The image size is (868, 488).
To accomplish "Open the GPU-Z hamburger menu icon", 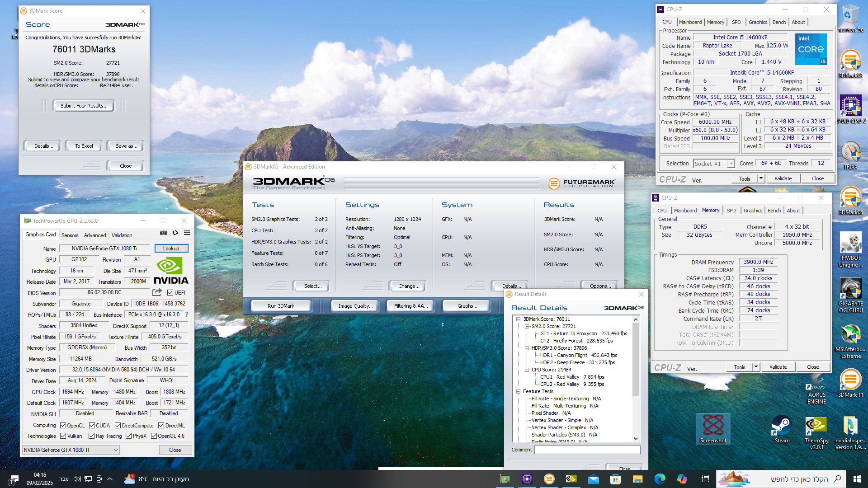I will point(187,233).
